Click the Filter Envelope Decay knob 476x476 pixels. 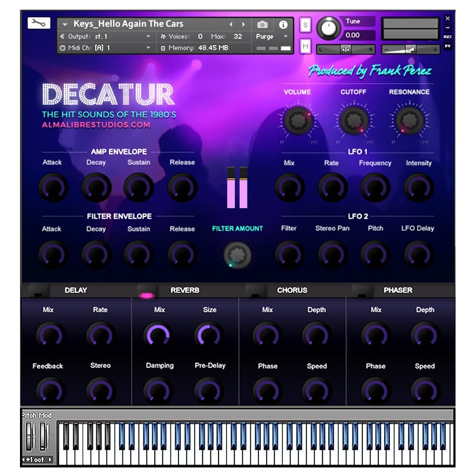click(x=96, y=254)
